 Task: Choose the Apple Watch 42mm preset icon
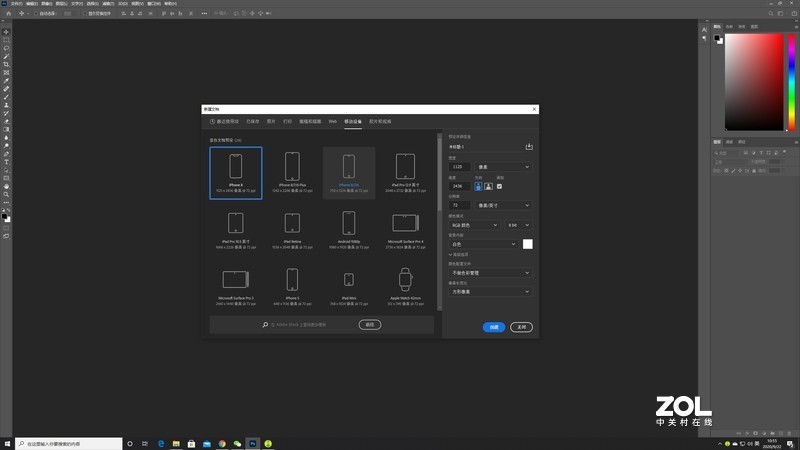click(405, 280)
